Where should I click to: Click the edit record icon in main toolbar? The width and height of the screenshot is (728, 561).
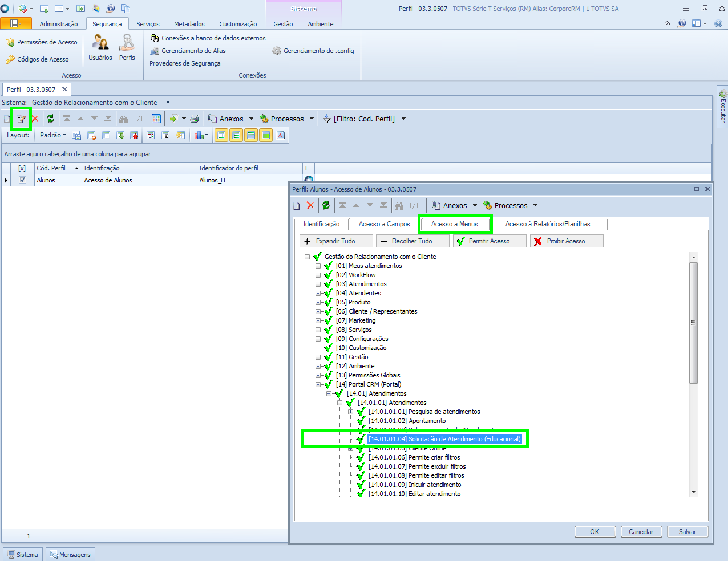tap(21, 119)
